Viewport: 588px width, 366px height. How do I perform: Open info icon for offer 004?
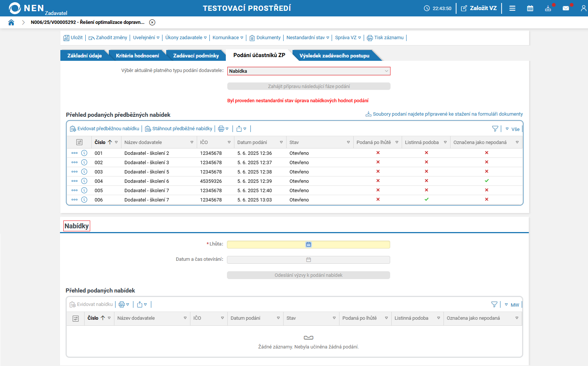pyautogui.click(x=84, y=181)
